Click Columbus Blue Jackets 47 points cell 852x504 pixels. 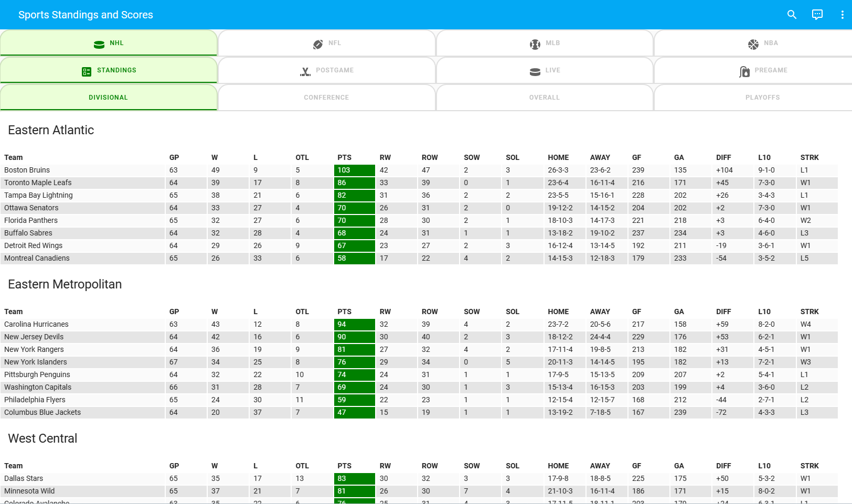click(x=355, y=412)
